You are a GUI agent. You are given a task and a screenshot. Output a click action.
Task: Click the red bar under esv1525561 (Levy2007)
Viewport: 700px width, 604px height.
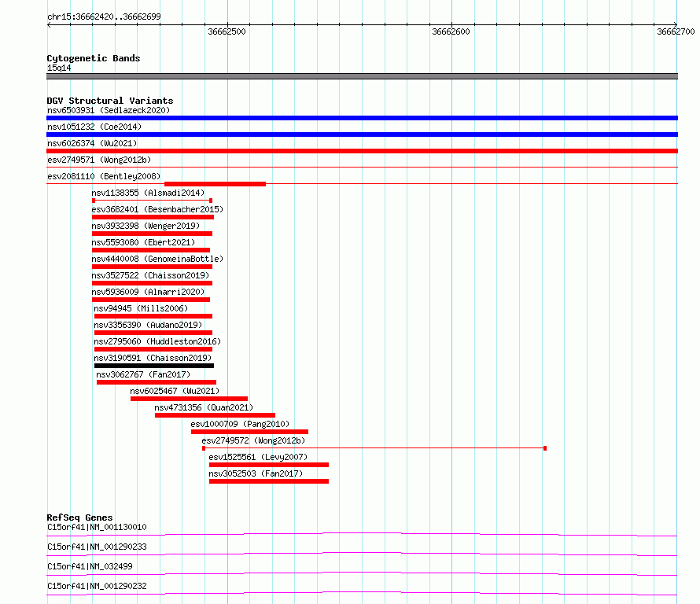click(269, 465)
